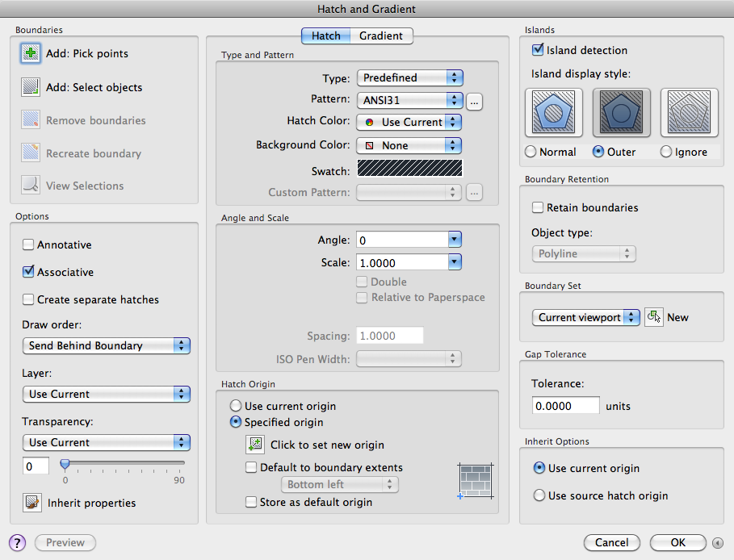Click the Add: Select objects icon
Image resolution: width=734 pixels, height=560 pixels.
tap(31, 87)
